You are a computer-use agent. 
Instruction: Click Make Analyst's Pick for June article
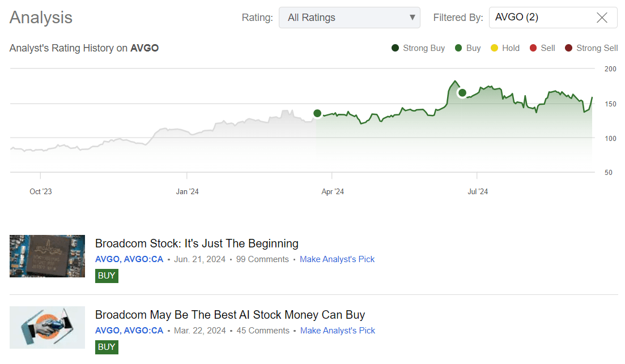tap(337, 259)
